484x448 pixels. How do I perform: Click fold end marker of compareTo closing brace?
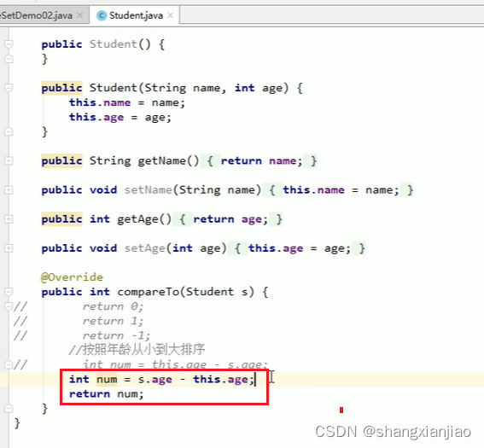[x=9, y=409]
